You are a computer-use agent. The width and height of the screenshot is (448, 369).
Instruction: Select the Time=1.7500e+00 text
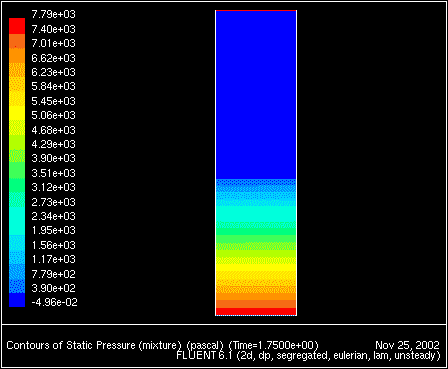tap(273, 345)
